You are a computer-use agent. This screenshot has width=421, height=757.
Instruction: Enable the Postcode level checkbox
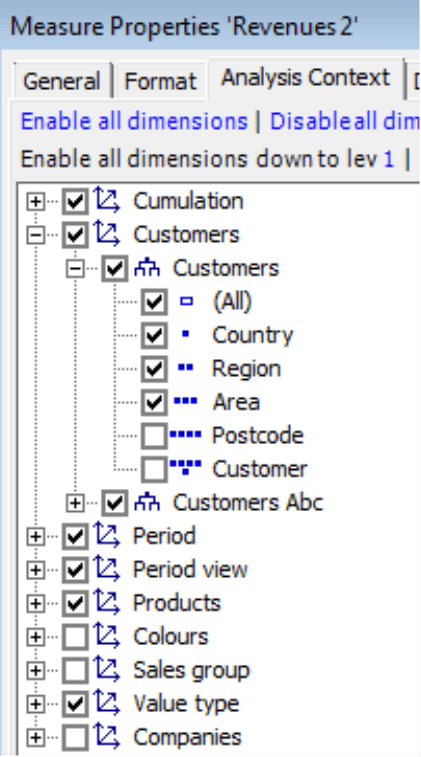click(x=154, y=436)
